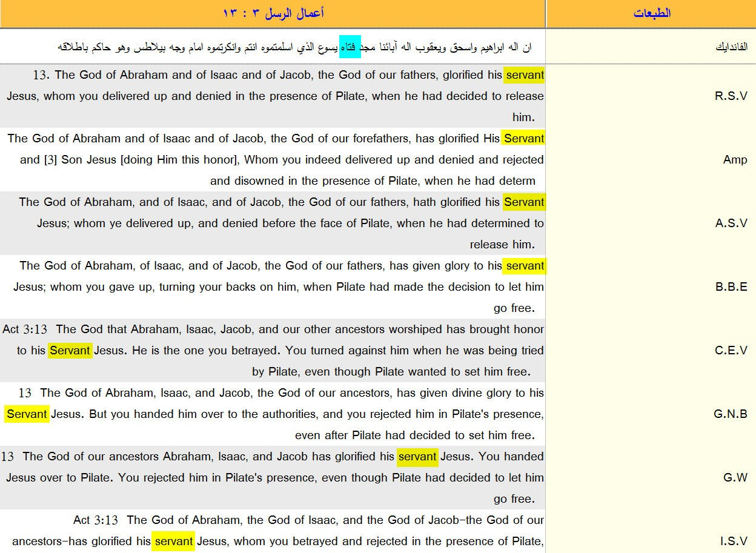Click the Arabic Van Dyck verse text

[x=294, y=47]
